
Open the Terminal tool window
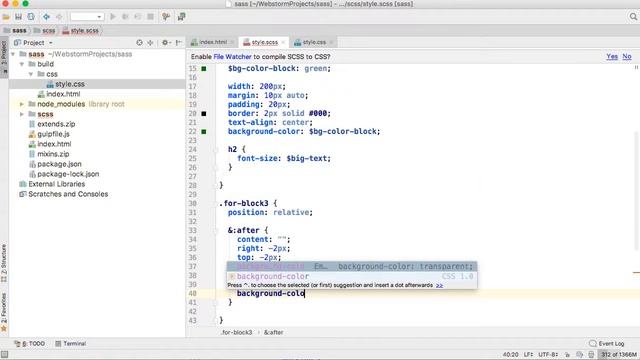click(71, 344)
